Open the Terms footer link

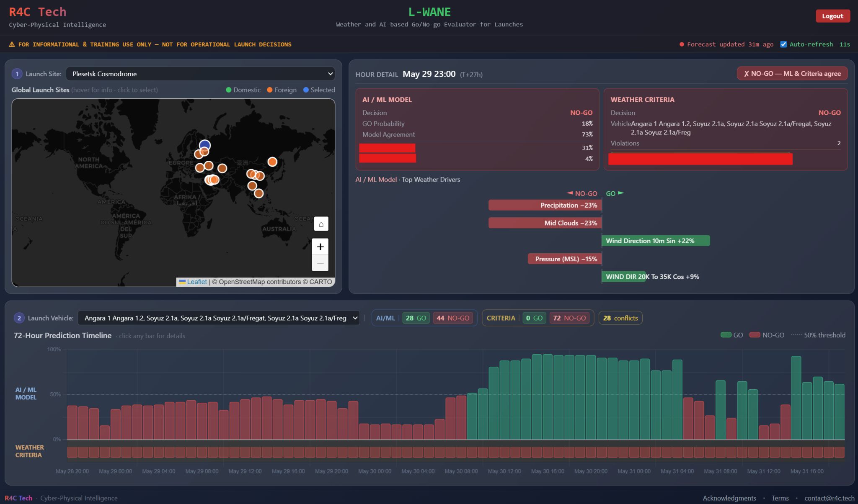[780, 498]
